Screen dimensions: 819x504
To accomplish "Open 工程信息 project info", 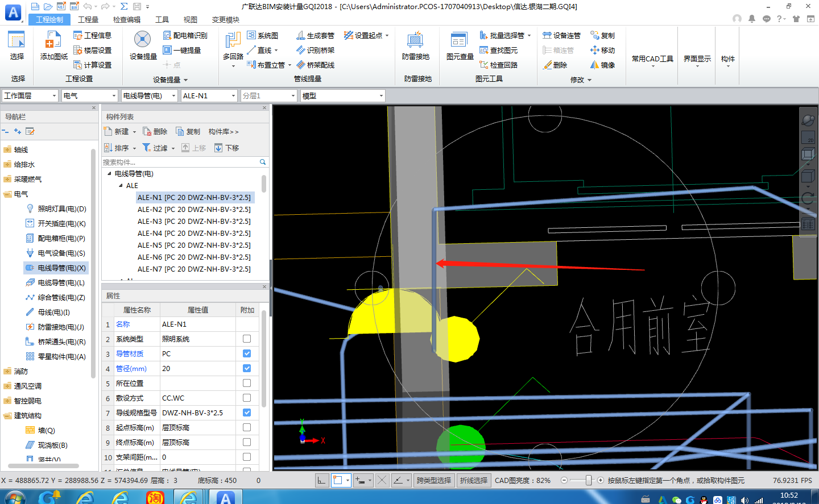I will (x=92, y=35).
